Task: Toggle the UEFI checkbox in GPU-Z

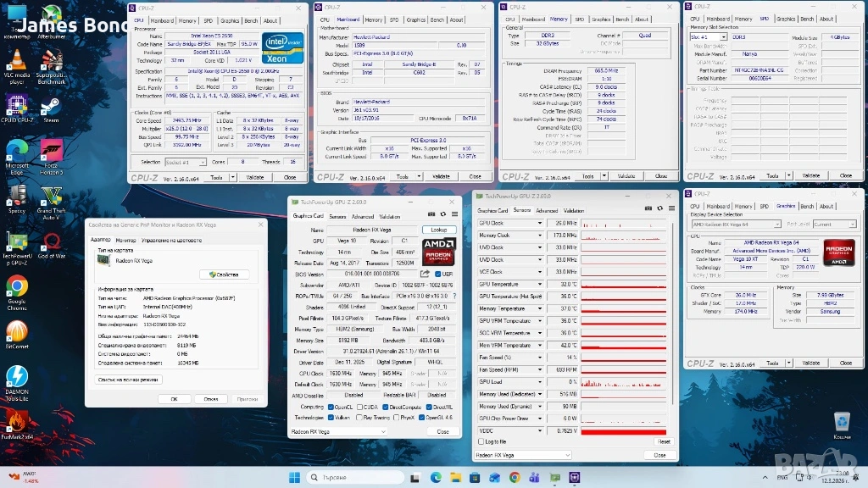Action: (x=438, y=274)
